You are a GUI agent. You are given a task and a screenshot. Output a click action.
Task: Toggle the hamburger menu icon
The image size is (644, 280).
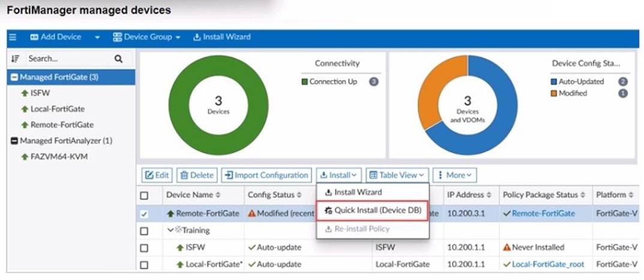coord(13,37)
